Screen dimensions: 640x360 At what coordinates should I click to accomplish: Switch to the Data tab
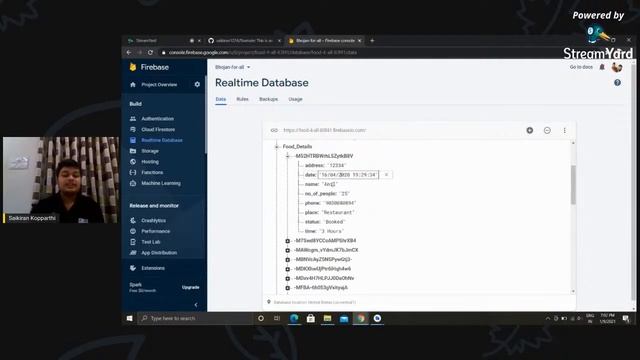[221, 99]
